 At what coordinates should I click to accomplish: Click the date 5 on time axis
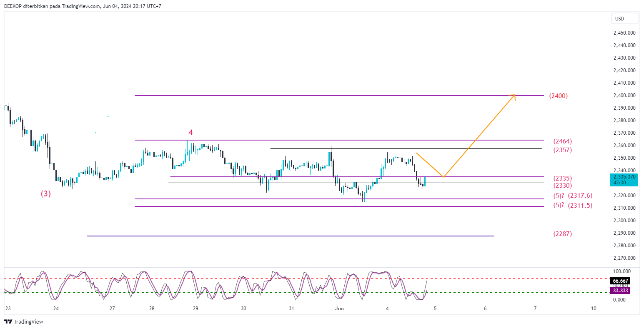click(x=435, y=309)
